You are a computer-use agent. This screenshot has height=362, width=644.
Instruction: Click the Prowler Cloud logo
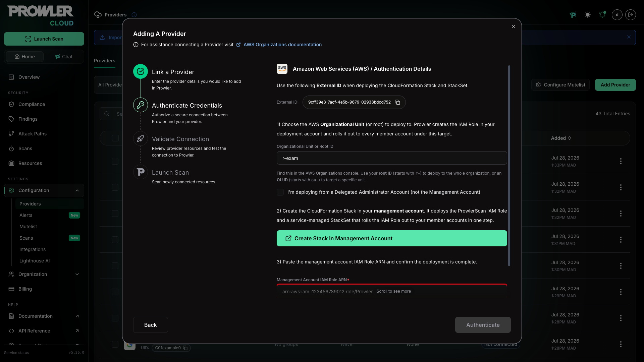coord(40,16)
